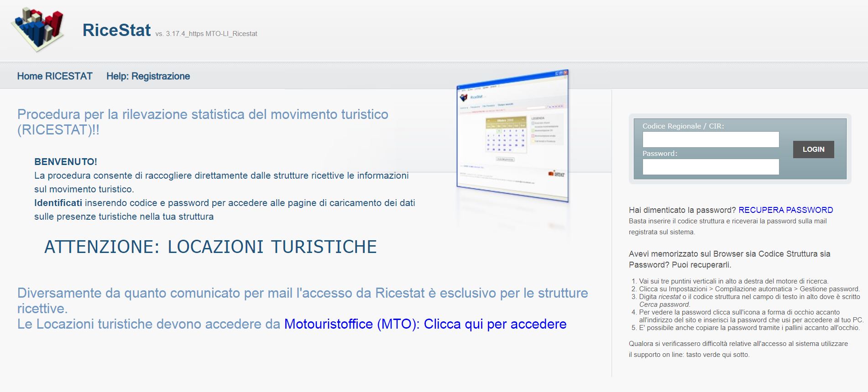
Task: Click the LOGIN button
Action: pos(813,150)
